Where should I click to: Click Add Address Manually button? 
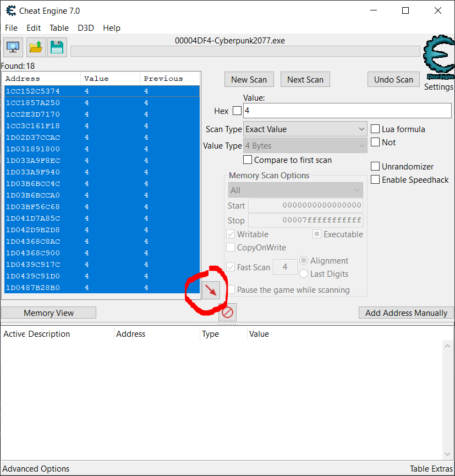pos(406,313)
